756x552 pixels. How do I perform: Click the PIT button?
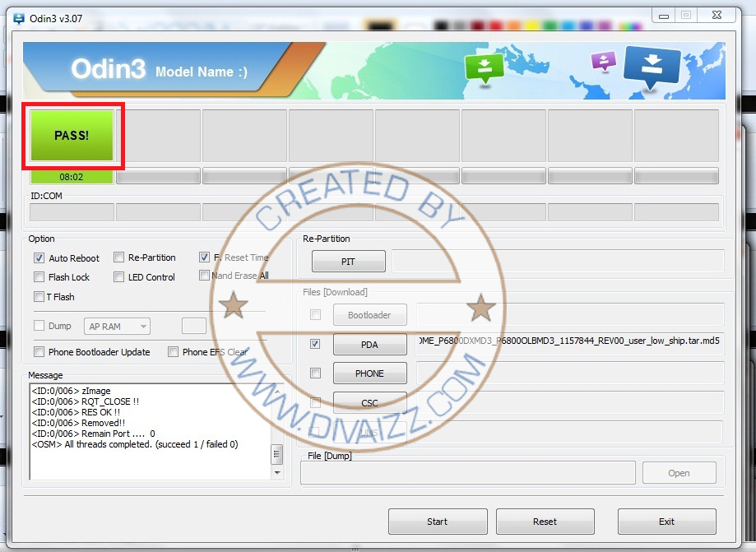[349, 262]
